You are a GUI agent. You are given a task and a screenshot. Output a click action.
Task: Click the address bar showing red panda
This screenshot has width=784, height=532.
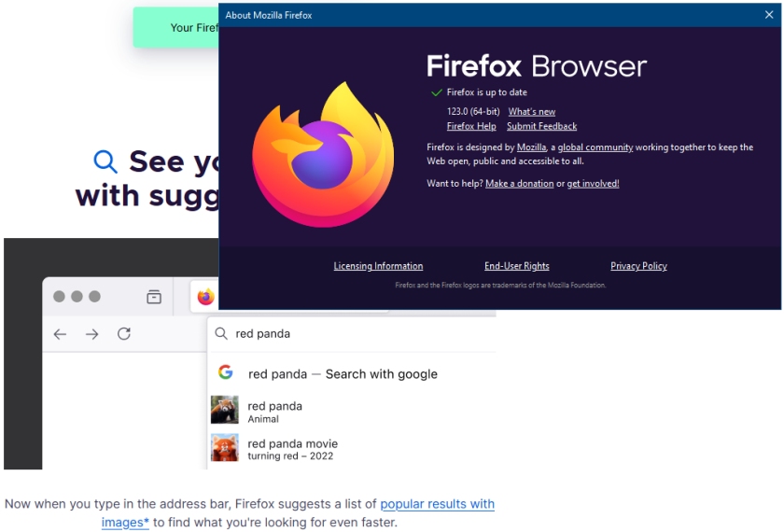pyautogui.click(x=355, y=333)
